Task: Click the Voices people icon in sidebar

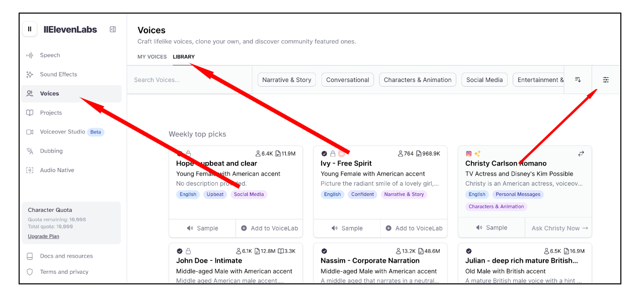Action: click(x=30, y=94)
